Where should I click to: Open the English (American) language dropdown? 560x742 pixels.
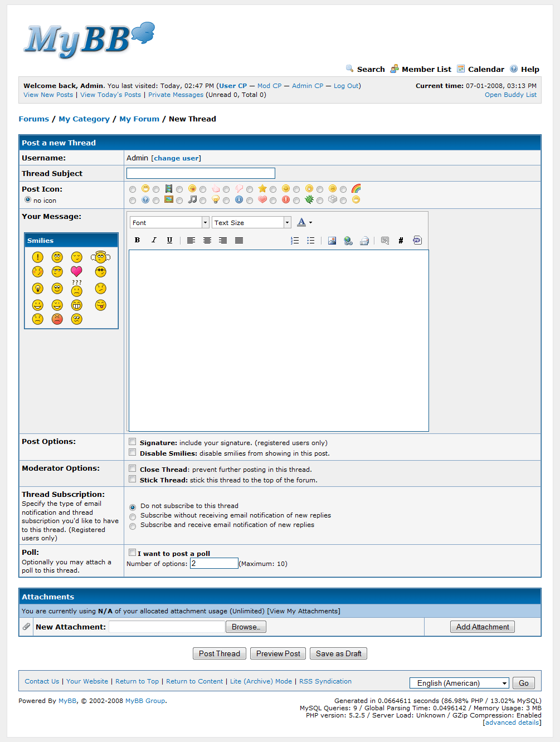point(459,682)
